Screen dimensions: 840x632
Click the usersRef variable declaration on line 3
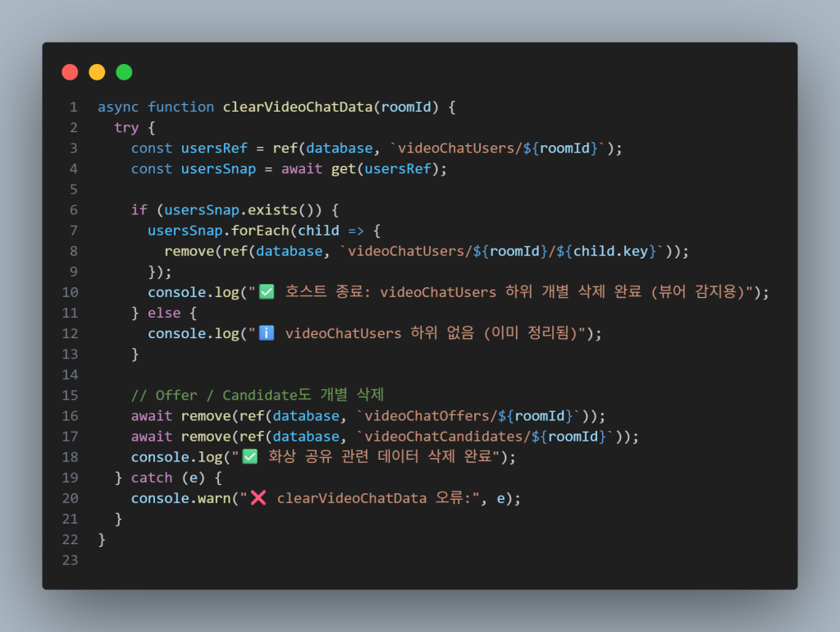[214, 149]
